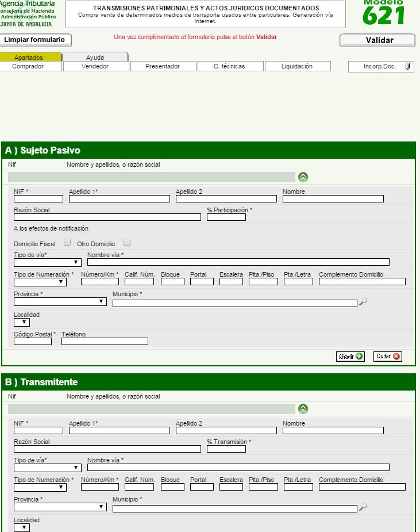Focus Transmitente Número/Km field

pyautogui.click(x=99, y=487)
